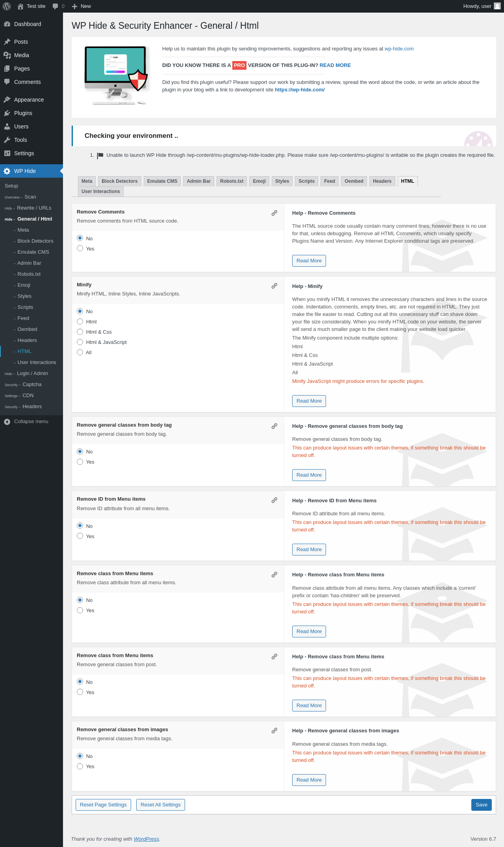
Task: Click the plugin monitor shield image
Action: tap(116, 75)
